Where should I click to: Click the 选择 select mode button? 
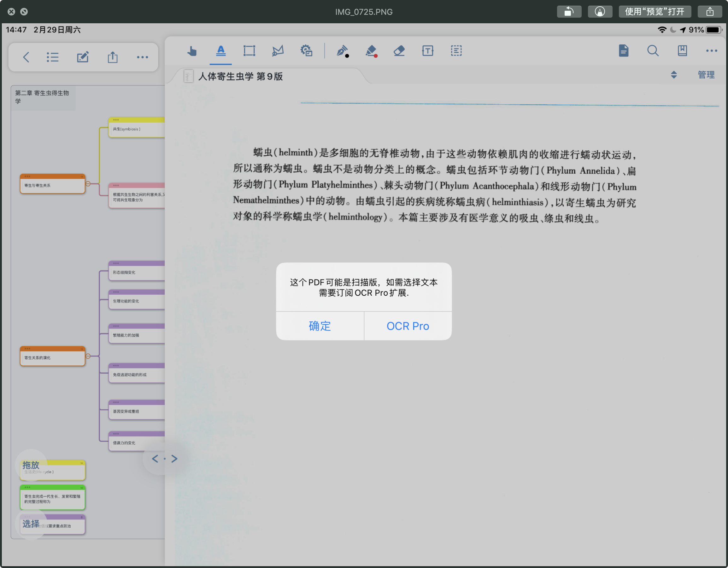point(31,524)
